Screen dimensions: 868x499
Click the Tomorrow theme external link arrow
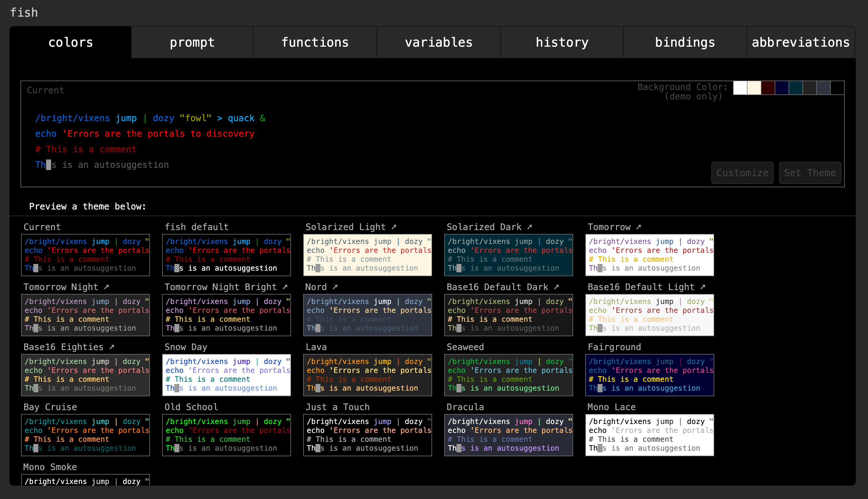coord(639,227)
